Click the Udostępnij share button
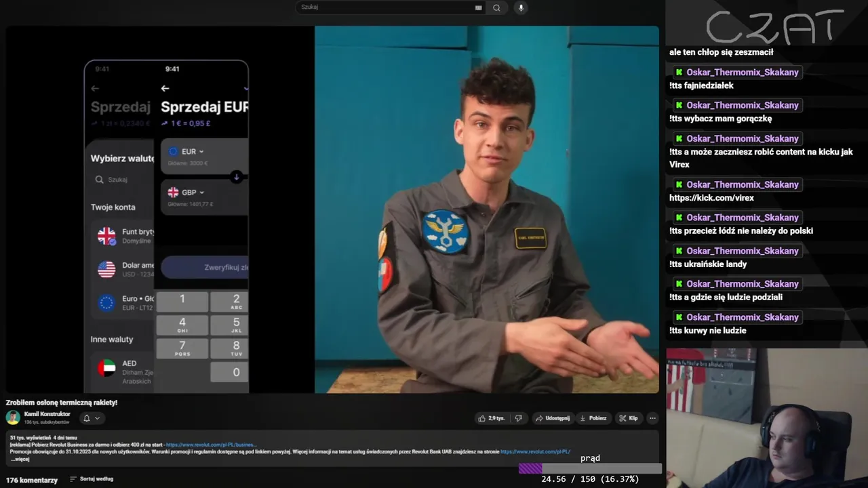This screenshot has height=488, width=868. (x=552, y=418)
